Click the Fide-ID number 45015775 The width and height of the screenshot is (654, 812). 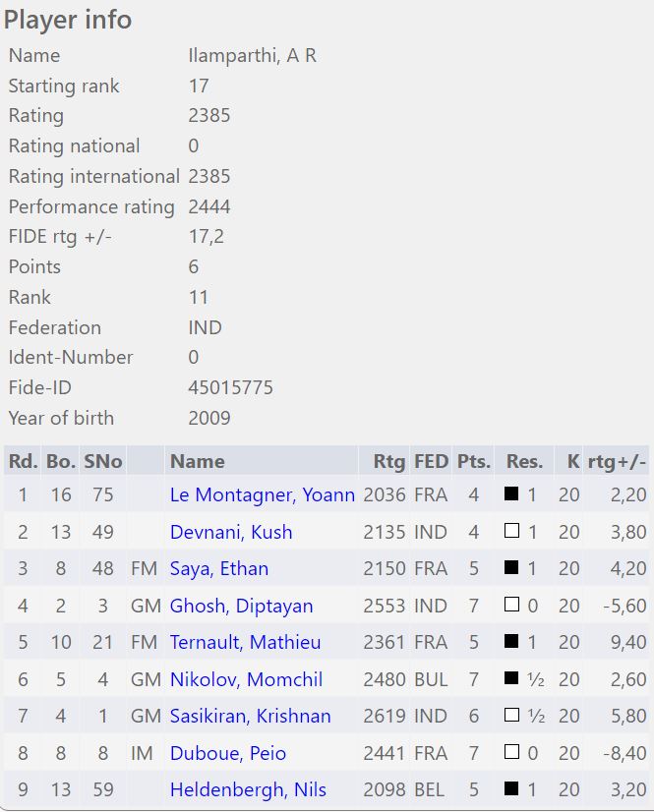click(x=230, y=387)
